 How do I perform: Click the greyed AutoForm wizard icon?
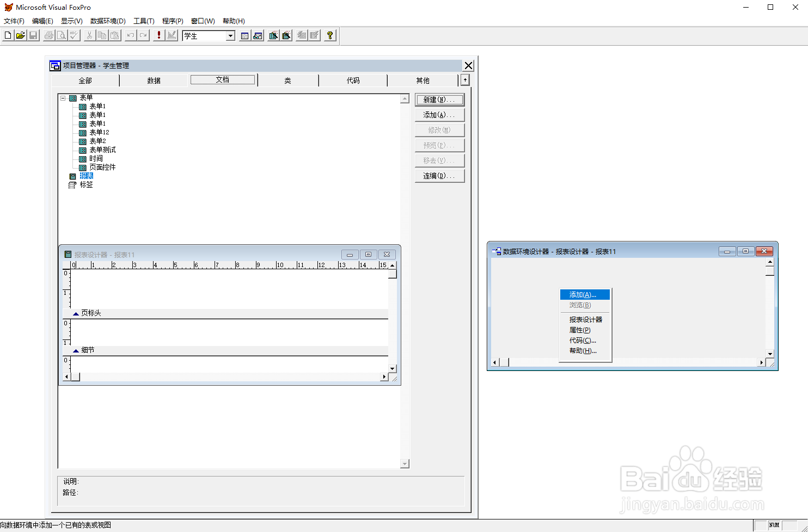(302, 35)
